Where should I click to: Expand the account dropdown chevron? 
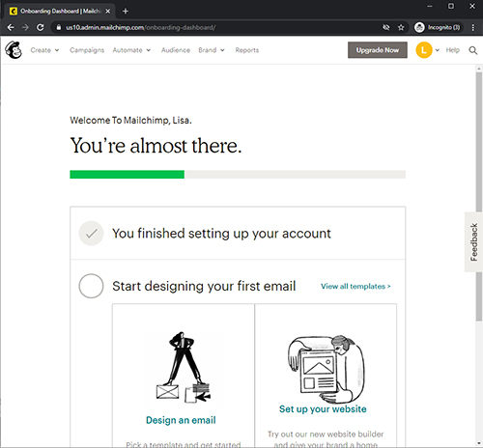[x=438, y=50]
